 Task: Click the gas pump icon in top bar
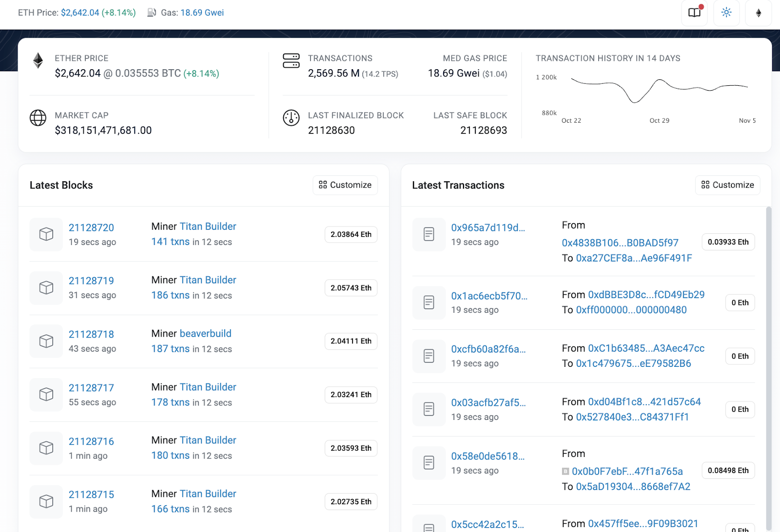(152, 13)
